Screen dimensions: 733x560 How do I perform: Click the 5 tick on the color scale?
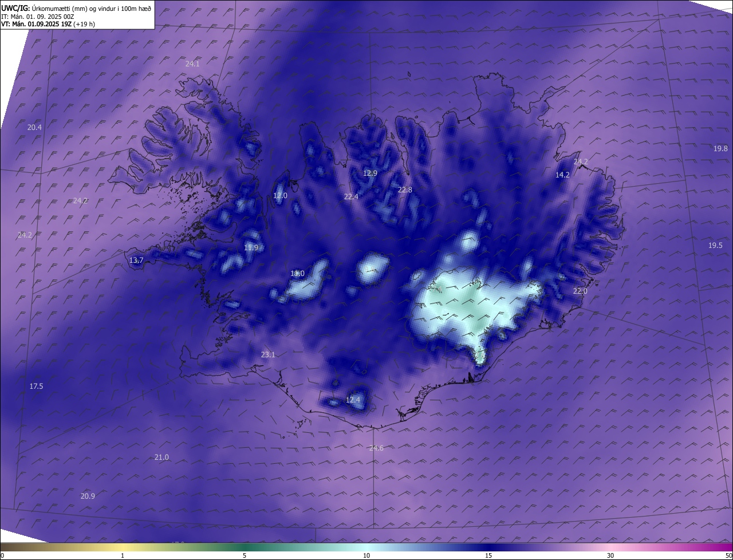point(245,555)
